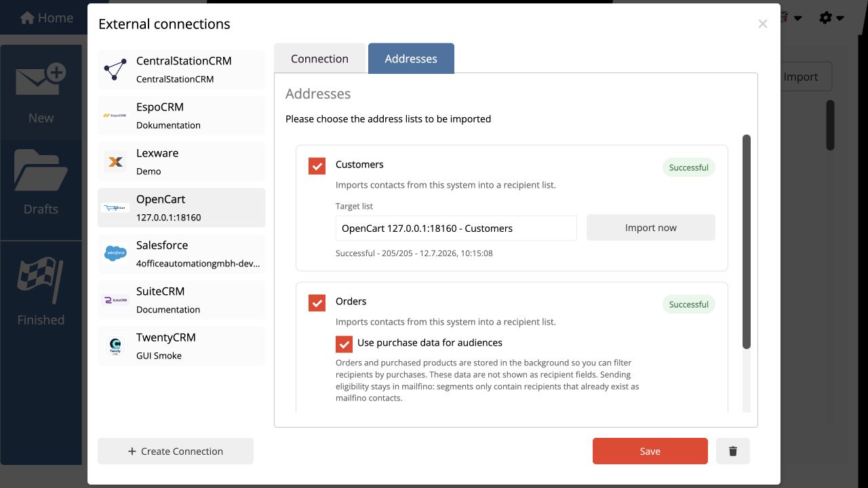This screenshot has width=868, height=488.
Task: Select the SuiteCRM Documentation connection
Action: point(182,300)
